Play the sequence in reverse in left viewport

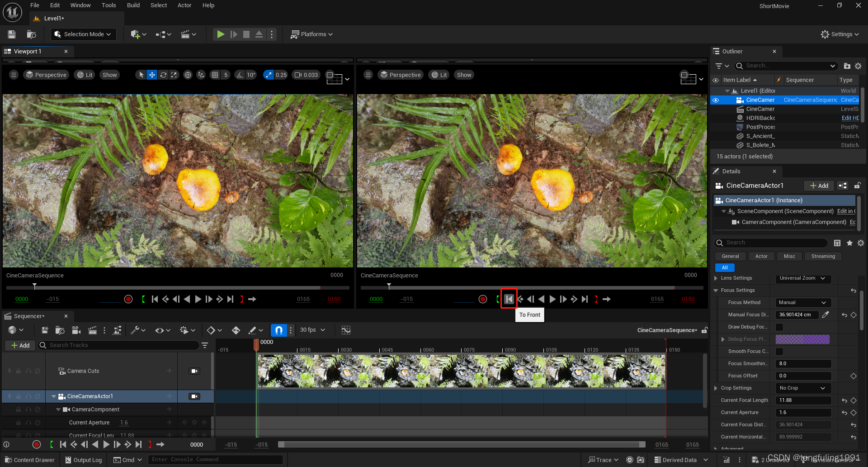pos(187,299)
